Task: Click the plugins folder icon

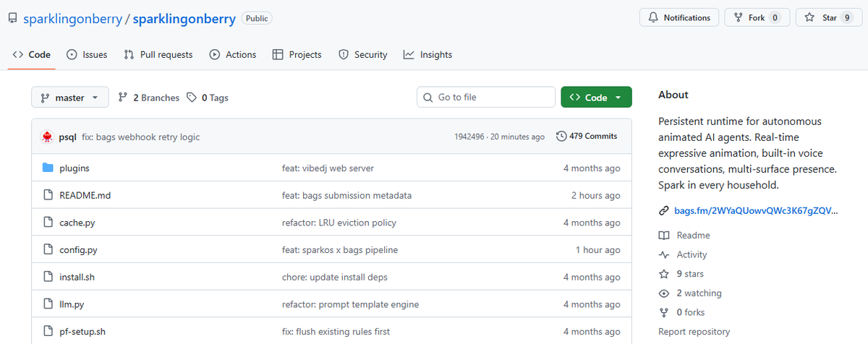Action: coord(48,168)
